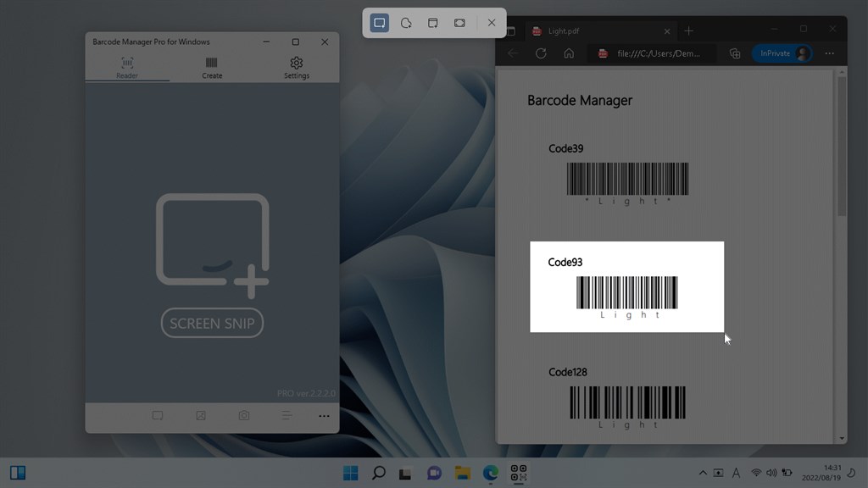Viewport: 868px width, 488px height.
Task: Select the rectangular snip mode
Action: coord(379,23)
